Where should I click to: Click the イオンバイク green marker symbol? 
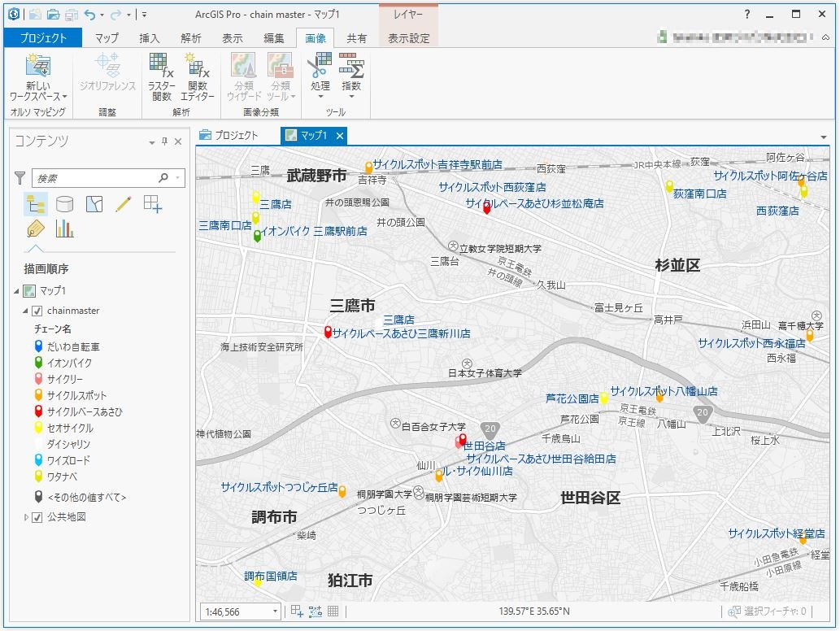click(x=38, y=363)
